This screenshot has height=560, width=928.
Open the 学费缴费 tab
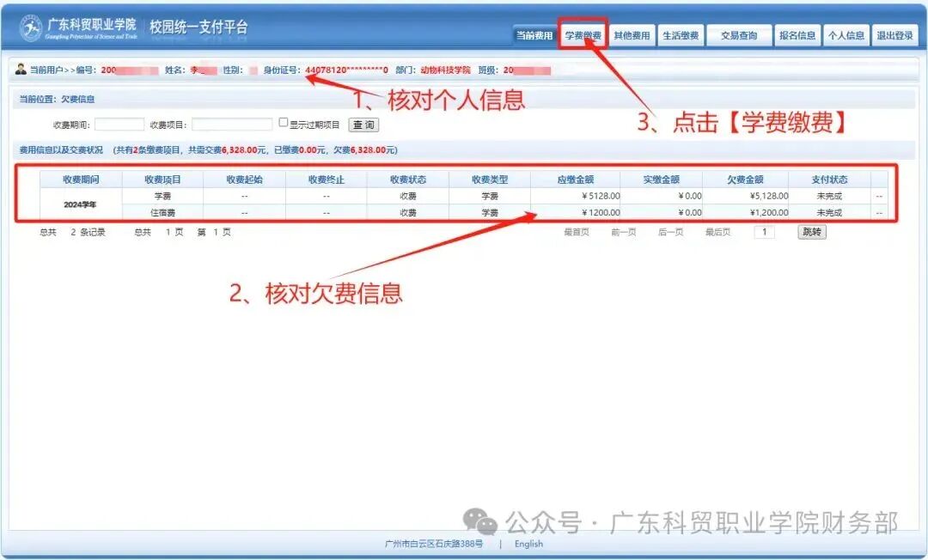(582, 35)
